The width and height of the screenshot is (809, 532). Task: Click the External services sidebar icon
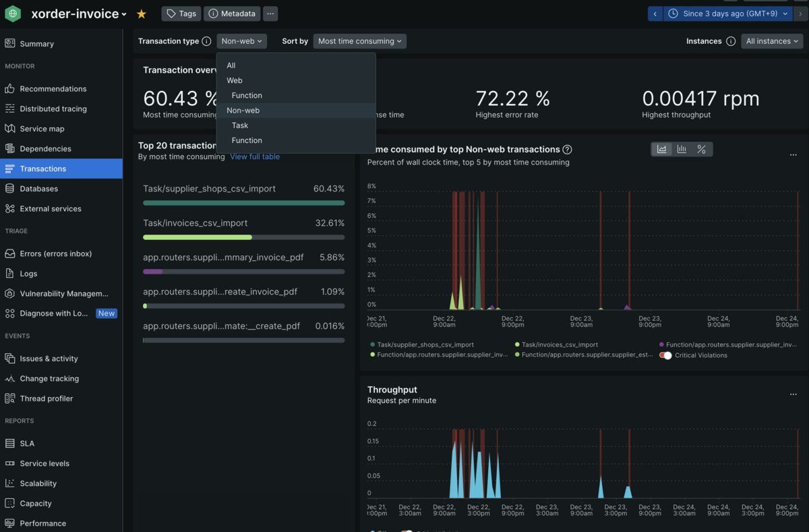tap(9, 208)
